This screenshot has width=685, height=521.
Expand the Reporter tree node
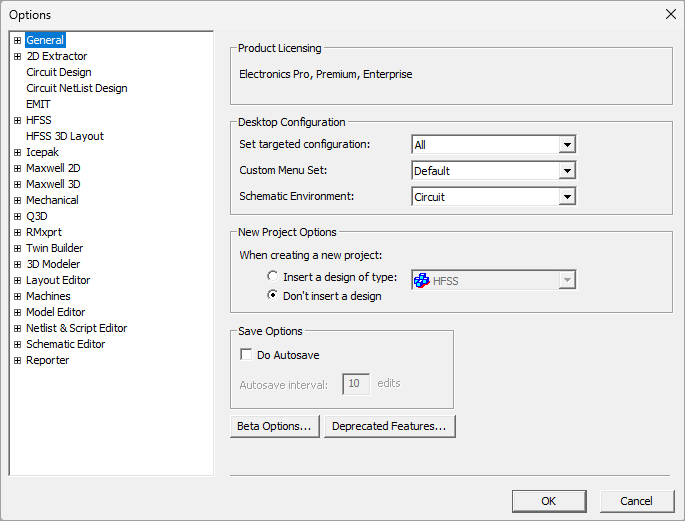(17, 360)
